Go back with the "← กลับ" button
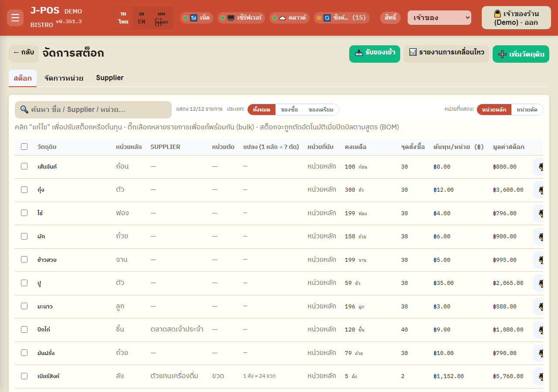 pos(24,54)
